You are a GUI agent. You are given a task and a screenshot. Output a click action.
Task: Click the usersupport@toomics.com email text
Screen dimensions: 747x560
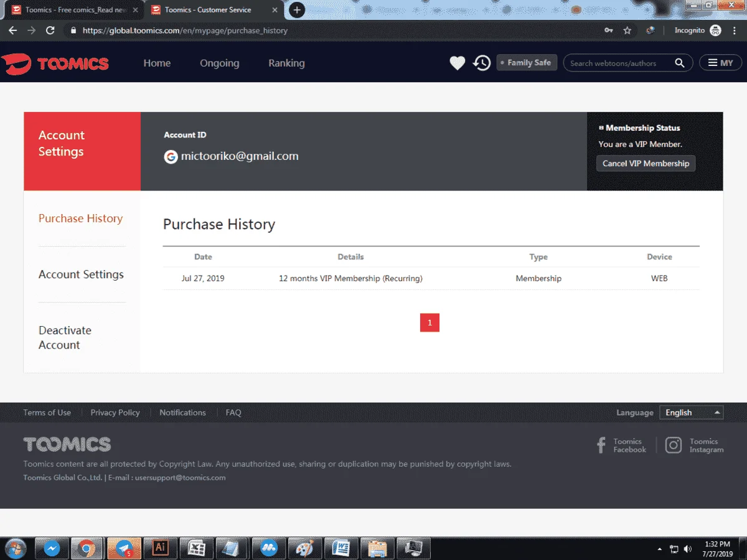pyautogui.click(x=180, y=478)
